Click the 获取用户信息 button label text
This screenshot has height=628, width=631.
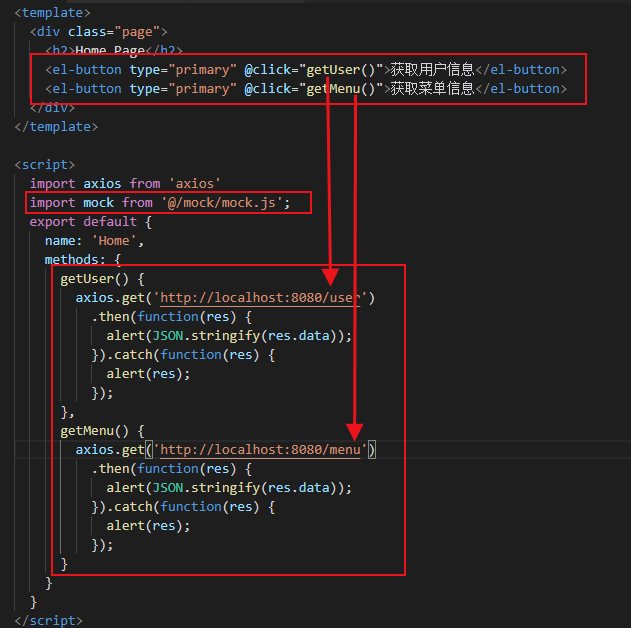point(433,70)
